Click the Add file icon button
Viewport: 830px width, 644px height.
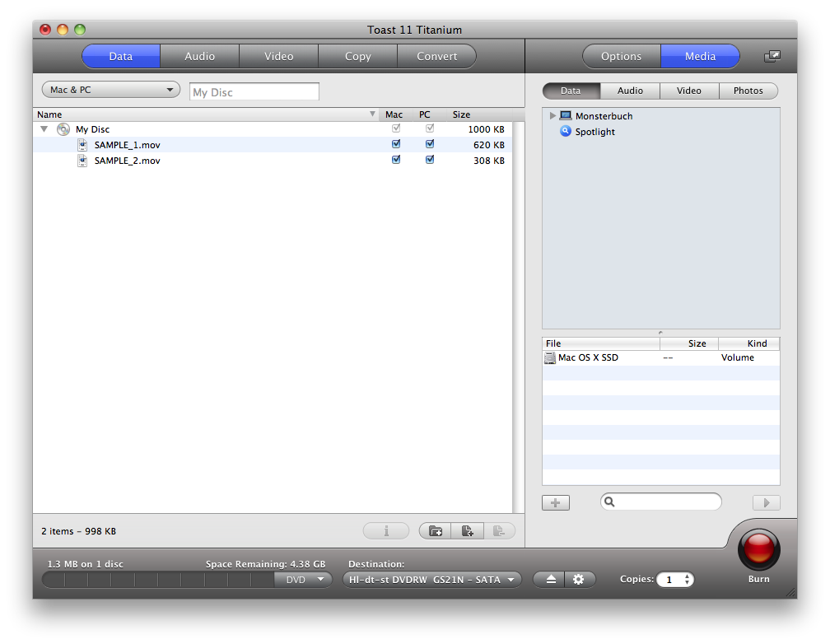(x=467, y=530)
